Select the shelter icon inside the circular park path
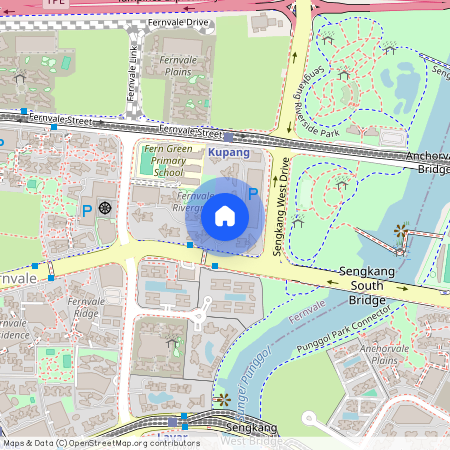Viewport: 450px width, 450px height. coord(342,183)
